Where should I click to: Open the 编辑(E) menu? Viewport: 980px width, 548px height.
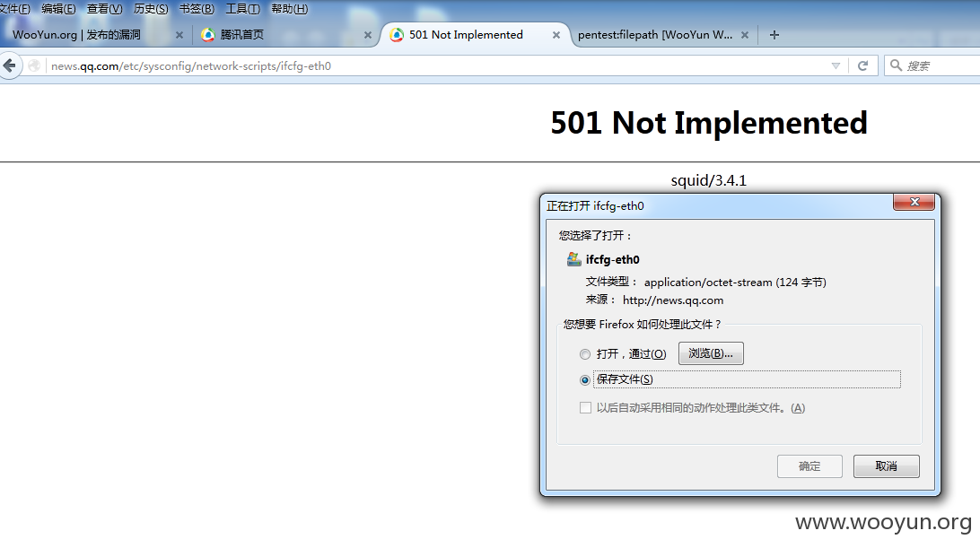click(x=58, y=9)
